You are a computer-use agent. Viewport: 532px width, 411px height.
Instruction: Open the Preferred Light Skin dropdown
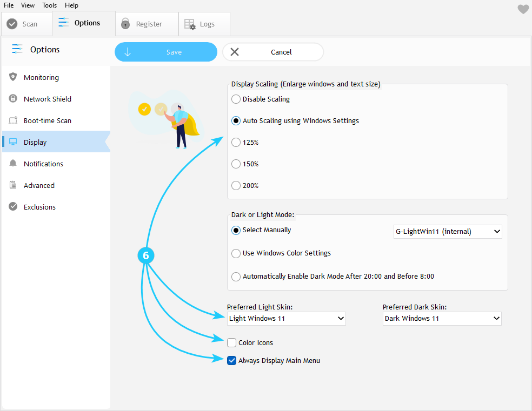(286, 319)
